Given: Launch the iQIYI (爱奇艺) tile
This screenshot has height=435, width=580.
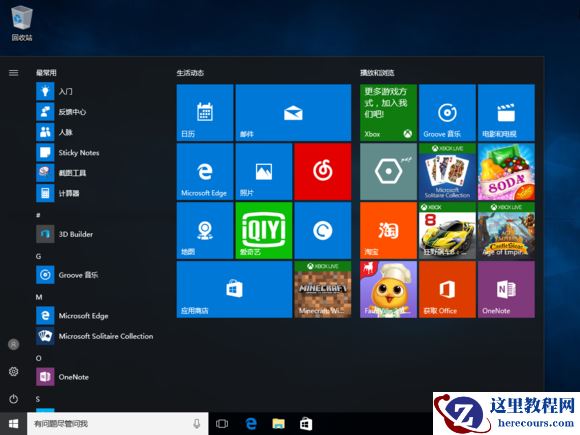Looking at the screenshot, I should tap(264, 230).
